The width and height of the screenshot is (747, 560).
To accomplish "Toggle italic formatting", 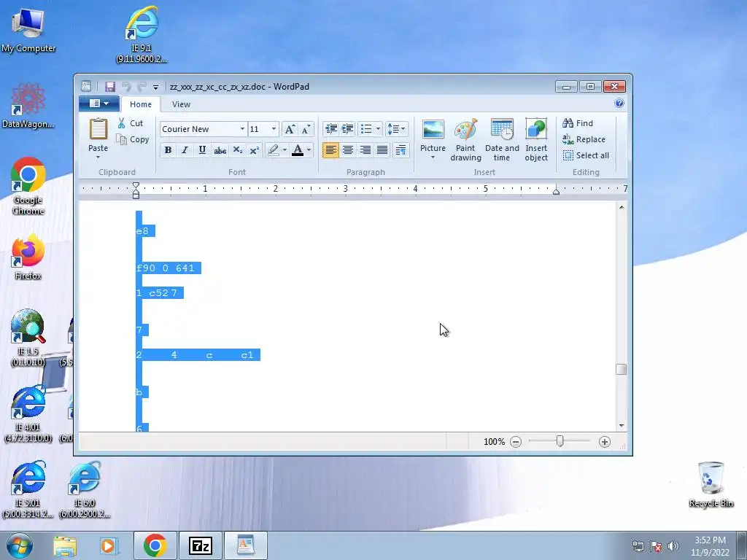I will (185, 150).
